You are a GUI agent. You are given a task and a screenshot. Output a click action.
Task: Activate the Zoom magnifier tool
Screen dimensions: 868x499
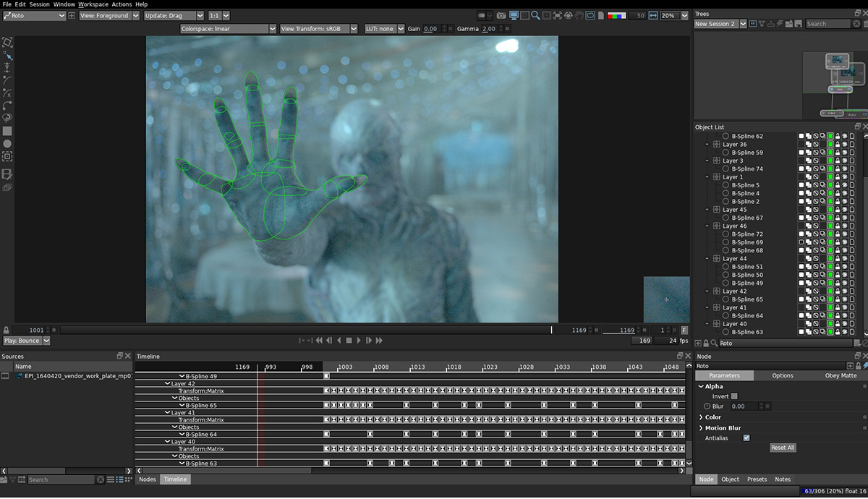point(535,14)
